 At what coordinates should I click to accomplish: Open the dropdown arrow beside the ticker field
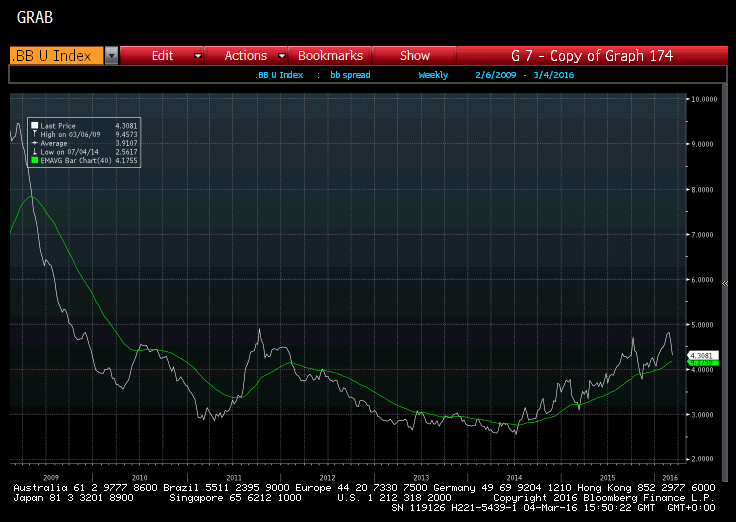(111, 56)
